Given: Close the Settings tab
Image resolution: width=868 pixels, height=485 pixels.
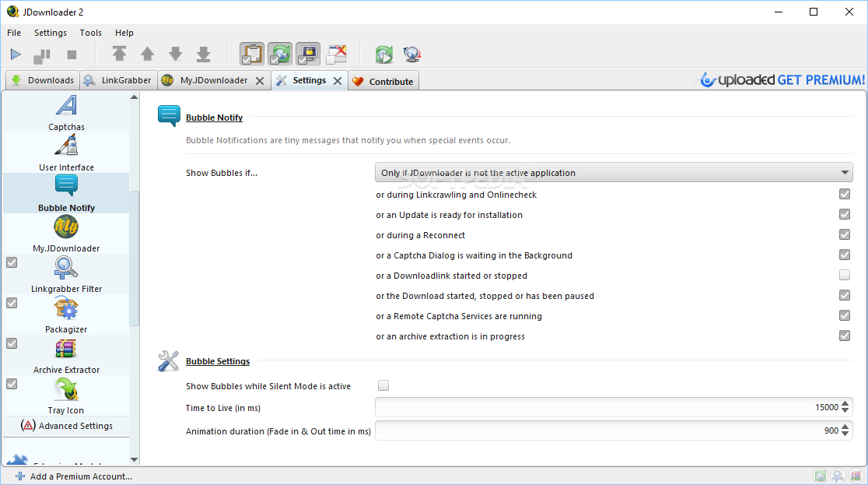Looking at the screenshot, I should tap(337, 81).
